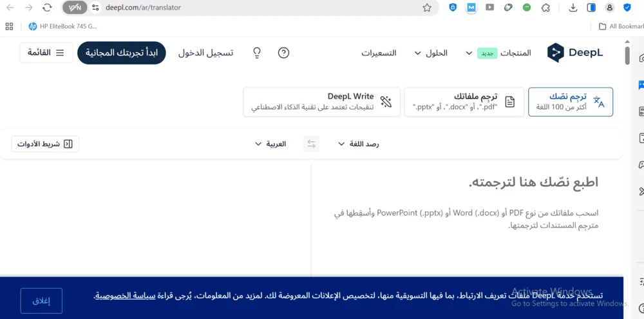Viewport: 644px width, 319px height.
Task: Open the browser profile avatar
Action: pos(610,7)
